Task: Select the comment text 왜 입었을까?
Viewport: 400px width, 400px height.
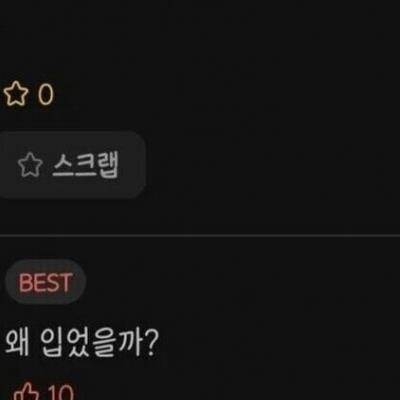Action: tap(81, 343)
